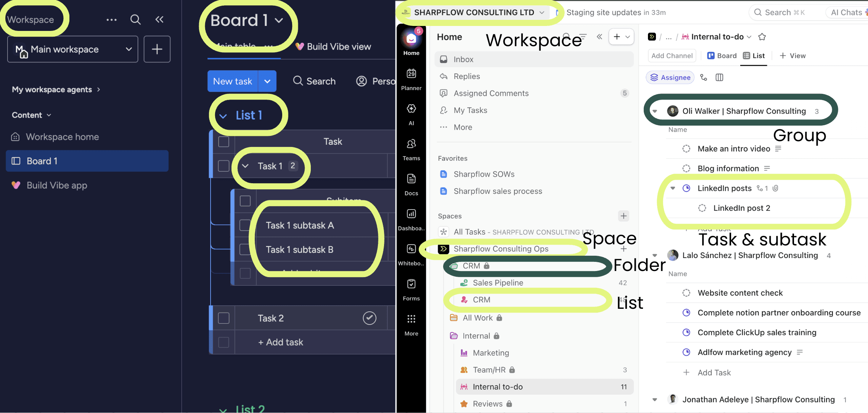Screen dimensions: 868x413
Task: Click the checkmark icon on the Task 2 row
Action: (369, 318)
